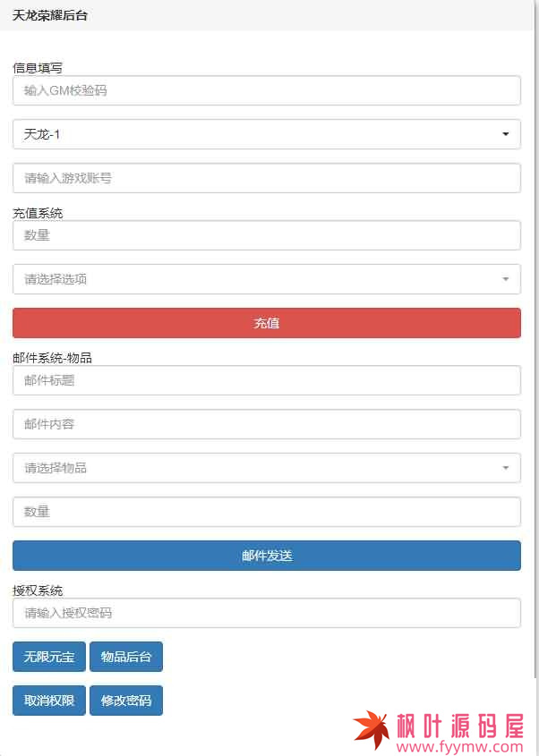Screen dimensions: 539x756
Task: Click the GM verification code input field
Action: pos(266,90)
